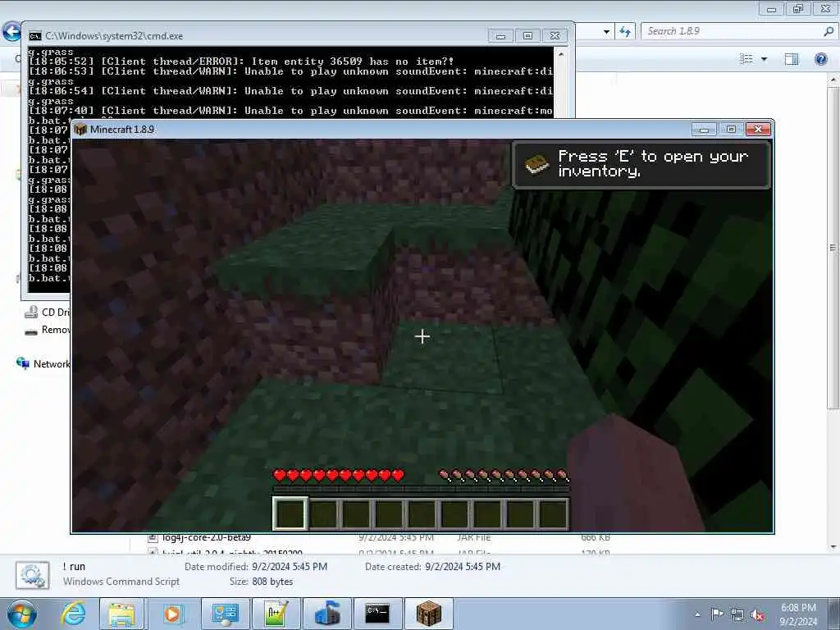The width and height of the screenshot is (840, 630).
Task: Open the cmd.exe window system menu icon
Action: [x=35, y=36]
